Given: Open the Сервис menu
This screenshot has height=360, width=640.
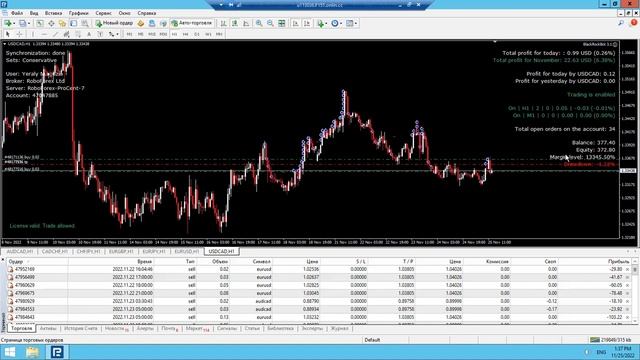Looking at the screenshot, I should click(x=103, y=13).
